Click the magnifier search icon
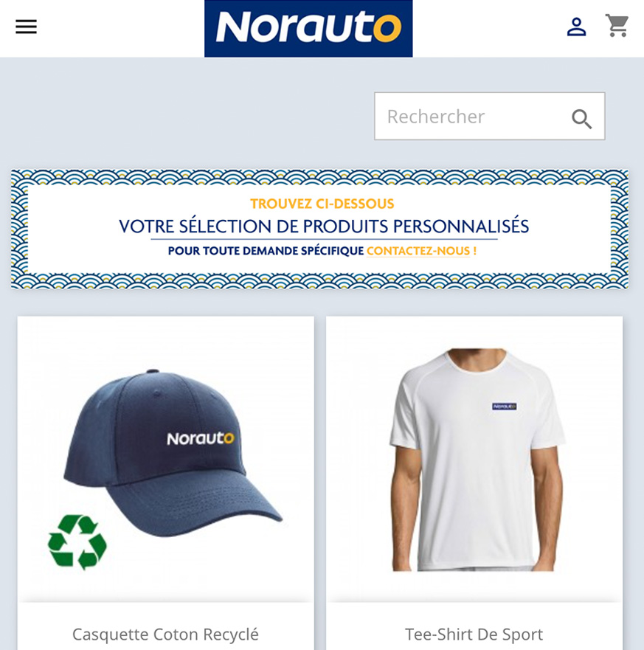 581,119
